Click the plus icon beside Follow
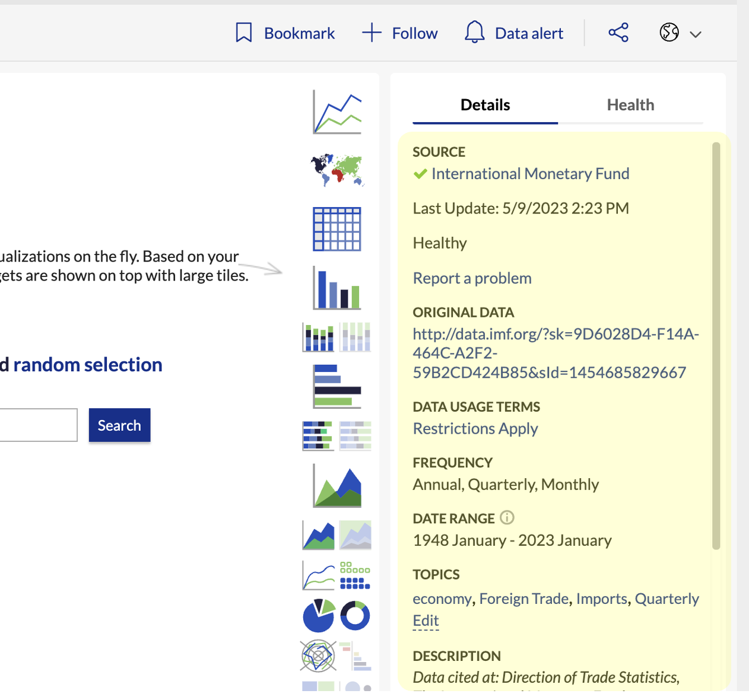Image resolution: width=749 pixels, height=700 pixels. [x=372, y=33]
